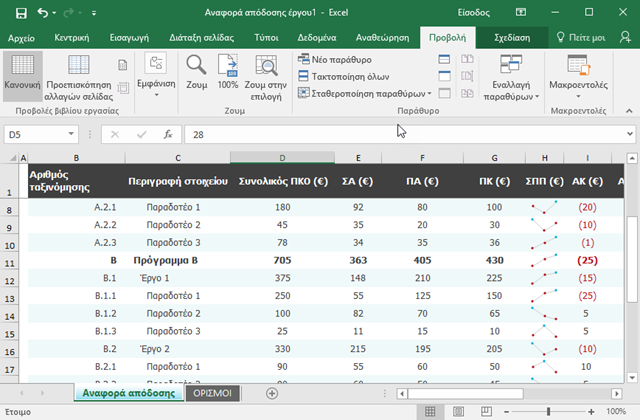Zoom in with plus button

tap(591, 412)
